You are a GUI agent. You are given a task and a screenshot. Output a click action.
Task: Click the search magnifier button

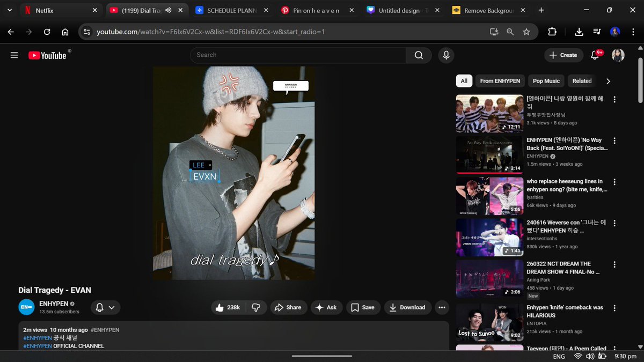[419, 55]
